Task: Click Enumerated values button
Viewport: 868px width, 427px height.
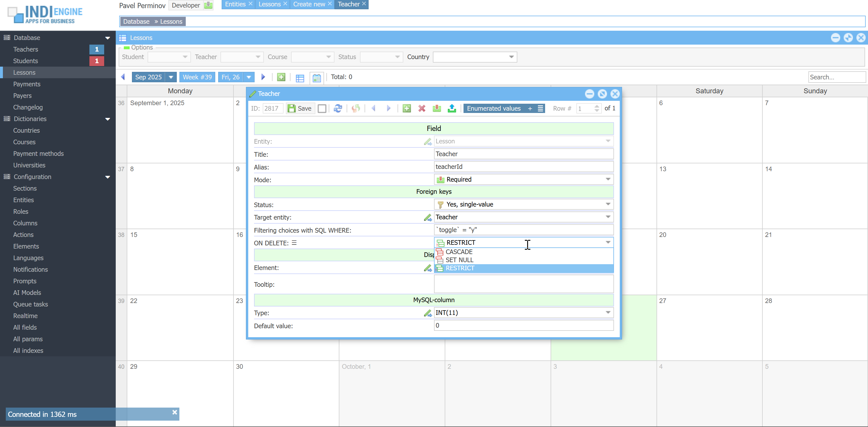Action: (x=493, y=108)
